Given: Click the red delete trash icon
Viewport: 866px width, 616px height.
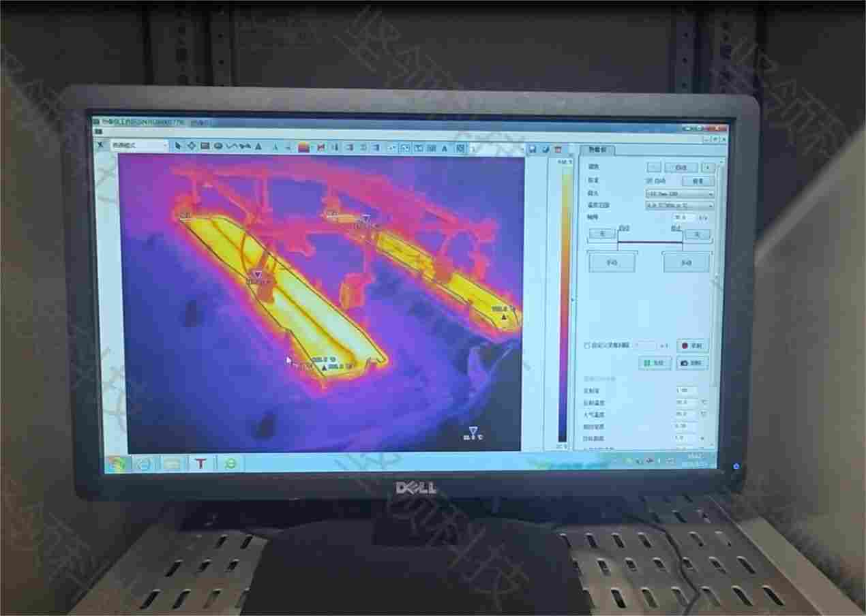Looking at the screenshot, I should pyautogui.click(x=558, y=150).
